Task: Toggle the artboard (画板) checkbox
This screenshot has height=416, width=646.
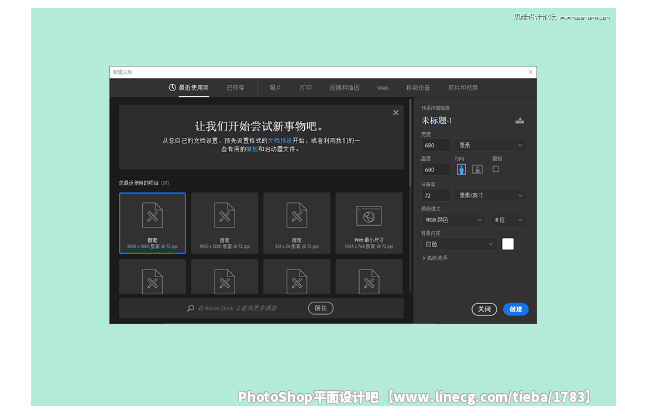Action: pyautogui.click(x=496, y=169)
